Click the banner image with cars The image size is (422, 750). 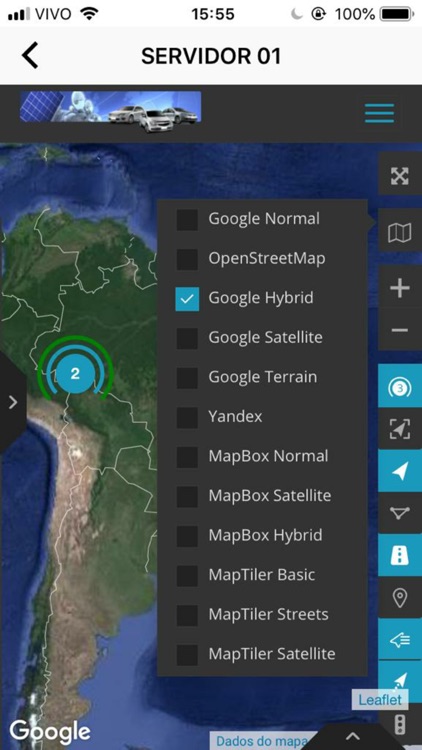tap(111, 111)
